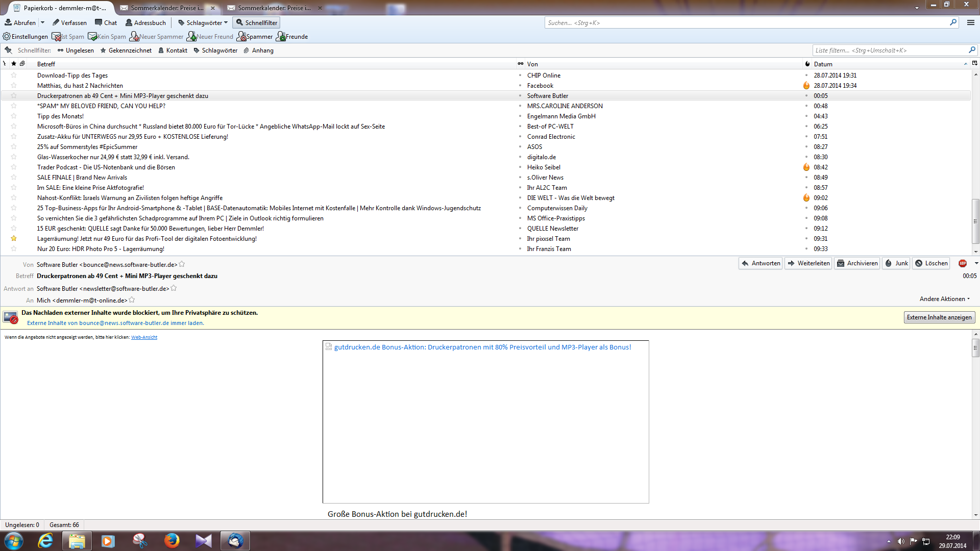980x551 pixels.
Task: Open the Abrufen dropdown arrow
Action: 42,22
